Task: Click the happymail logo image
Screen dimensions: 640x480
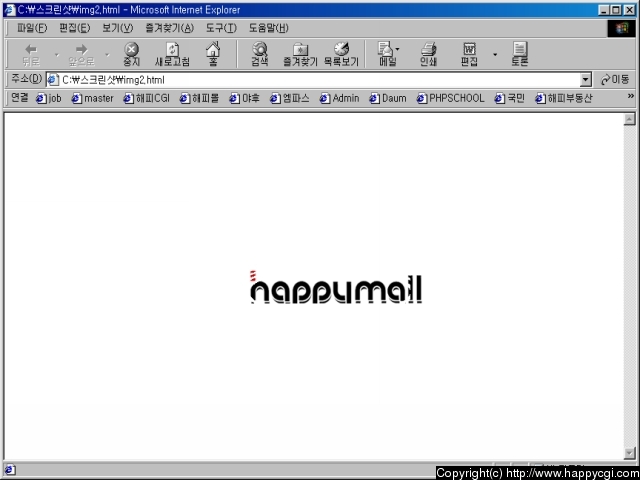Action: (x=336, y=287)
